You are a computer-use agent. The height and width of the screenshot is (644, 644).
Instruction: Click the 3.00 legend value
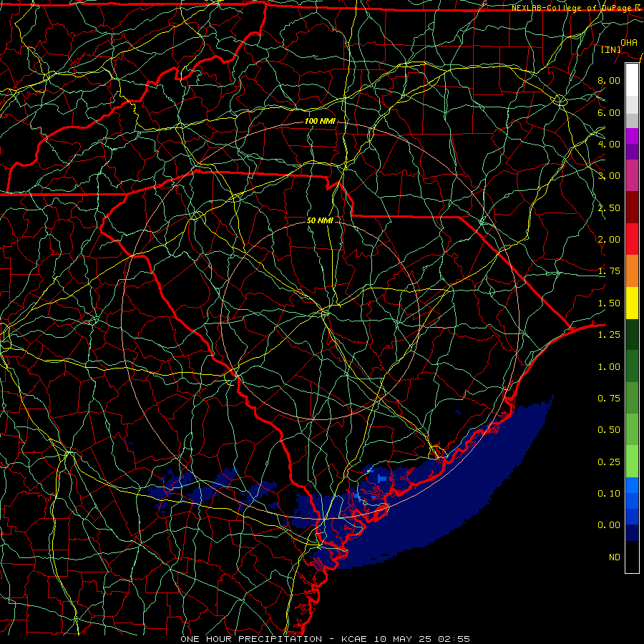tap(609, 176)
